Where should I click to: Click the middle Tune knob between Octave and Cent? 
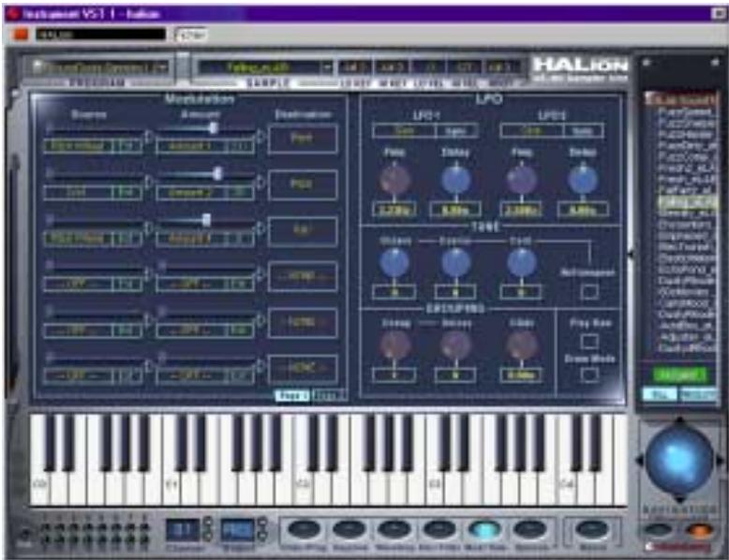[x=455, y=262]
